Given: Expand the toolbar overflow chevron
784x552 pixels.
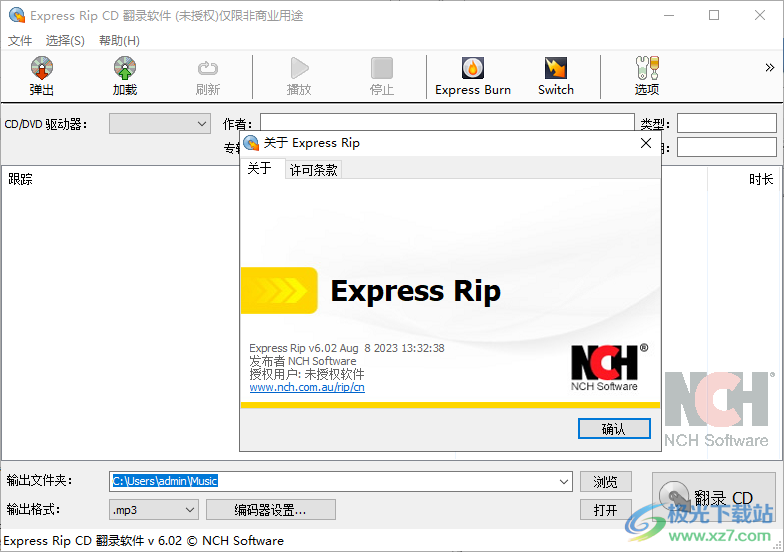Looking at the screenshot, I should click(770, 68).
